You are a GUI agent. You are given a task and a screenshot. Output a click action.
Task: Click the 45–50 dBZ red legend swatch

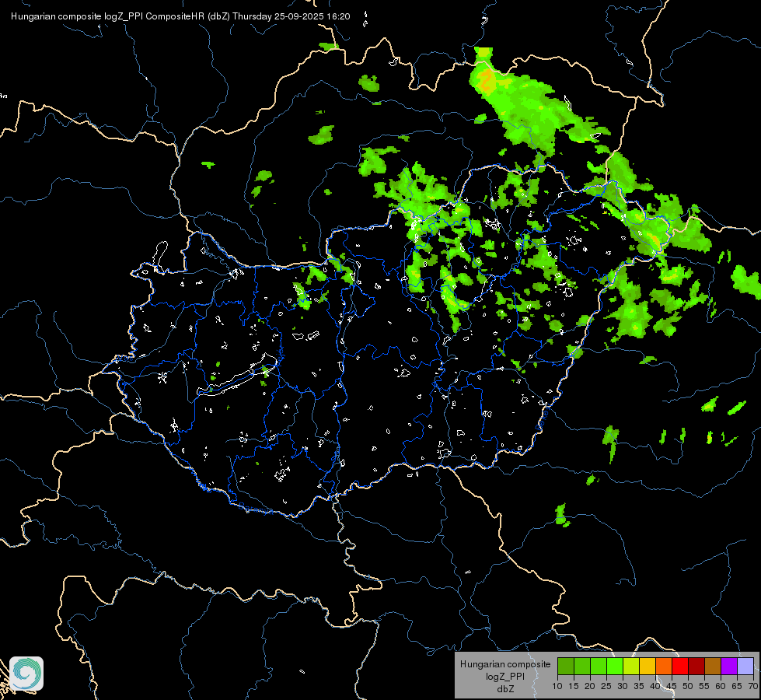tap(680, 666)
